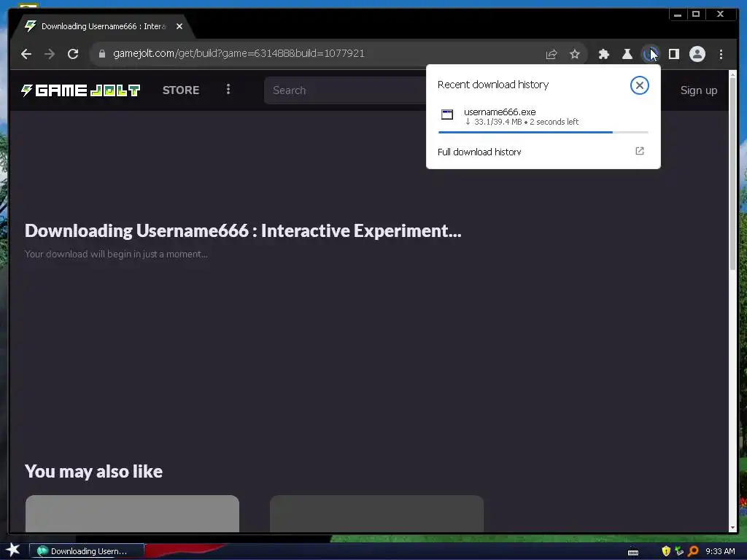Share this page icon in address bar

click(x=551, y=54)
